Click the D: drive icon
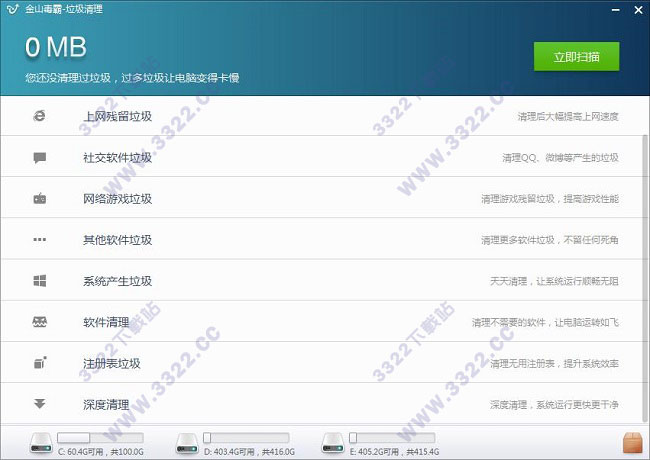Image resolution: width=650 pixels, height=460 pixels. click(187, 443)
